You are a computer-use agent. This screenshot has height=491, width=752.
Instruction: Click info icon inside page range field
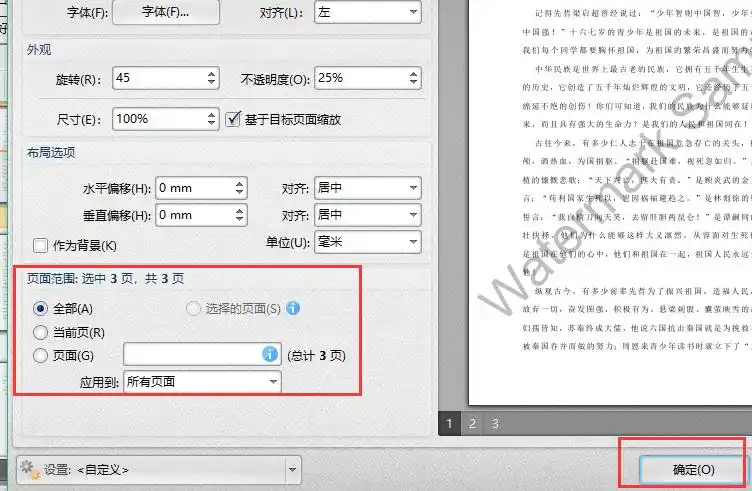pyautogui.click(x=270, y=354)
